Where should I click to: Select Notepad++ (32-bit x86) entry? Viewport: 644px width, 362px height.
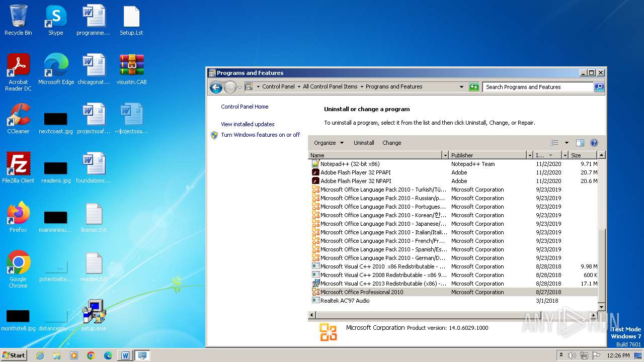(x=453, y=164)
